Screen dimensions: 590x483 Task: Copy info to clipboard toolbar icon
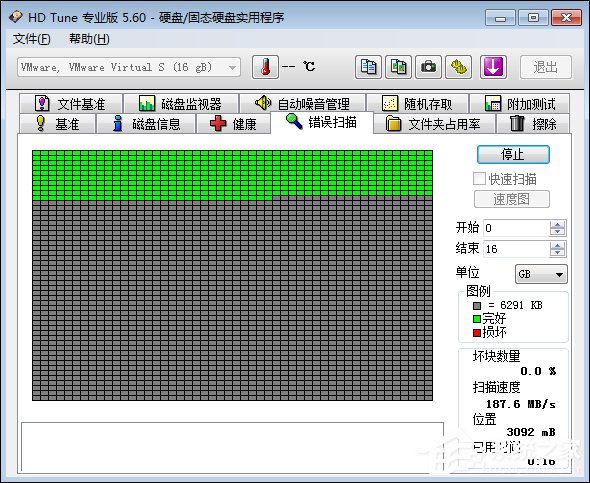[x=368, y=67]
